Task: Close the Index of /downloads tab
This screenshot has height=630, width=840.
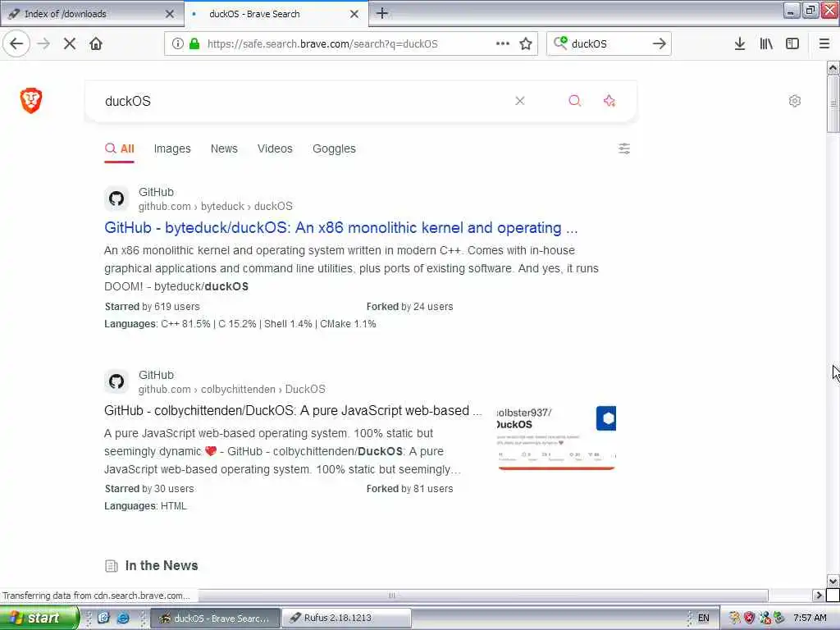Action: 170,14
